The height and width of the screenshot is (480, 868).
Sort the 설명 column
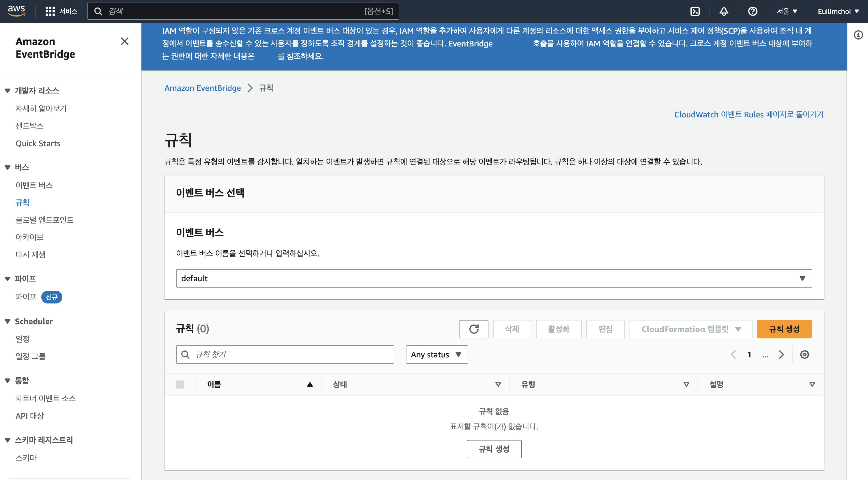pos(812,384)
